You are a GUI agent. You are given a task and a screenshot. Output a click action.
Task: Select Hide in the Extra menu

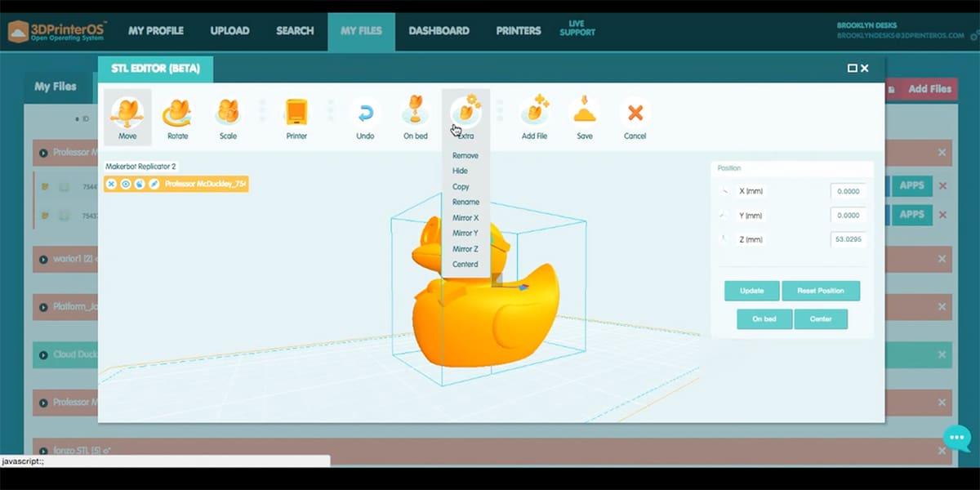click(x=460, y=171)
